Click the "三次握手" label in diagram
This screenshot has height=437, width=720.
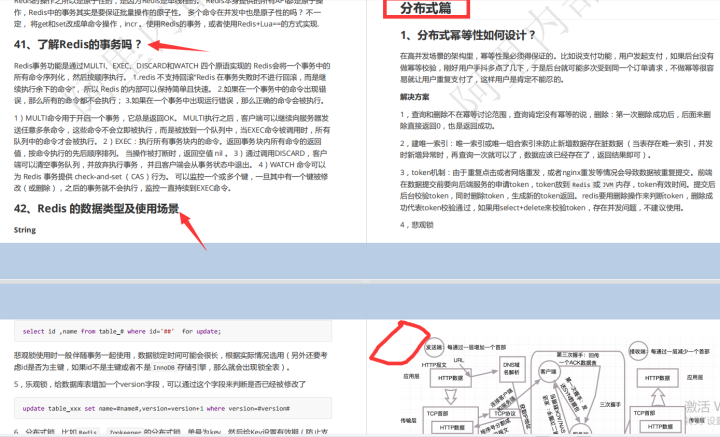pos(610,404)
